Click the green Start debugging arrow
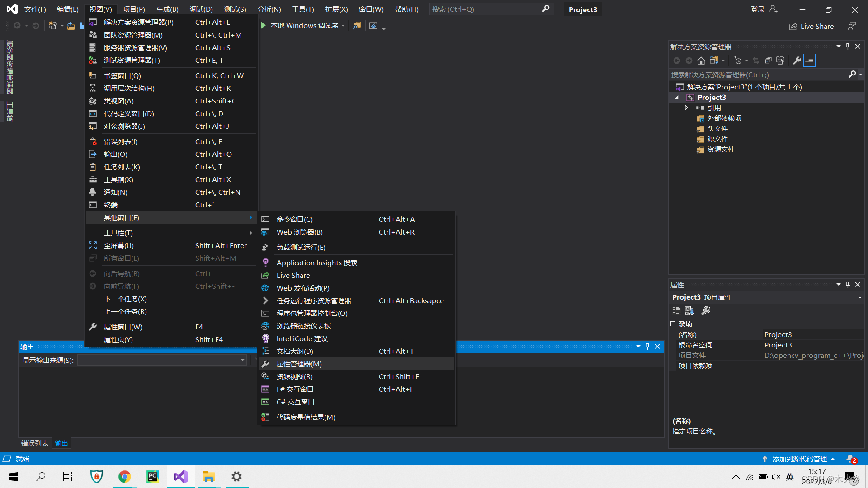This screenshot has width=868, height=488. coord(264,26)
